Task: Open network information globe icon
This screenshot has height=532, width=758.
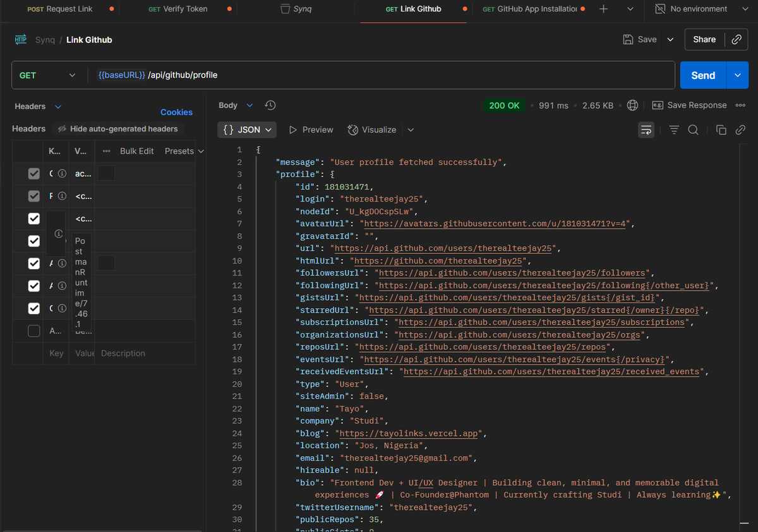Action: 632,106
